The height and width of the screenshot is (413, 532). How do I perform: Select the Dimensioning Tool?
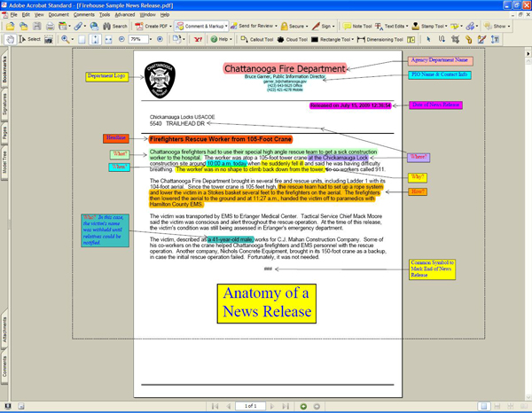(x=380, y=39)
